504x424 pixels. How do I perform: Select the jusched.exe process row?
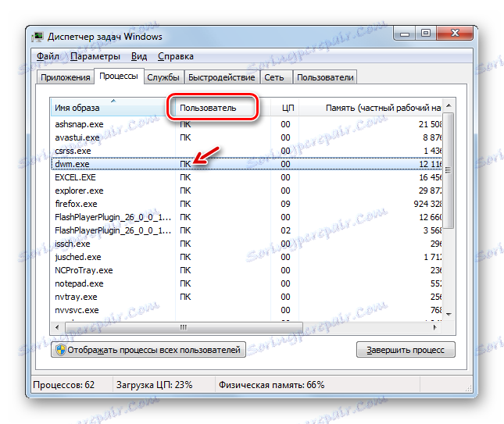click(246, 257)
